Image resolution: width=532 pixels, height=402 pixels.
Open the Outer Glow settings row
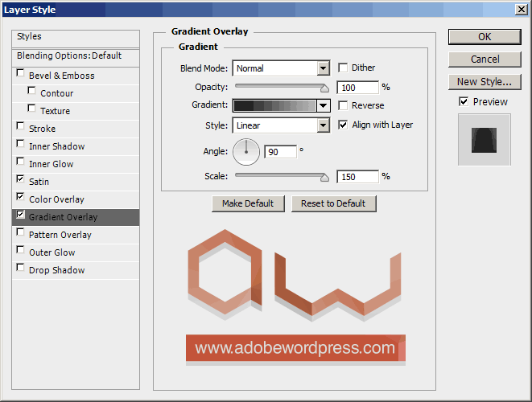(76, 252)
